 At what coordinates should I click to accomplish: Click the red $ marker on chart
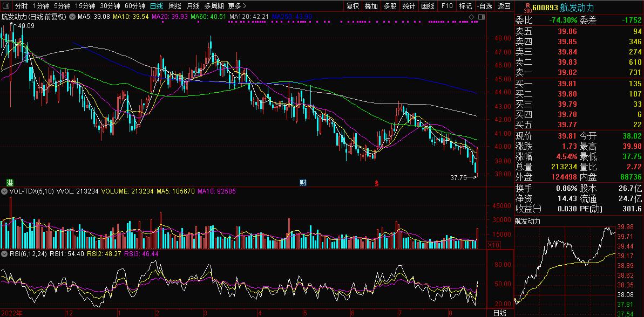coord(377,183)
